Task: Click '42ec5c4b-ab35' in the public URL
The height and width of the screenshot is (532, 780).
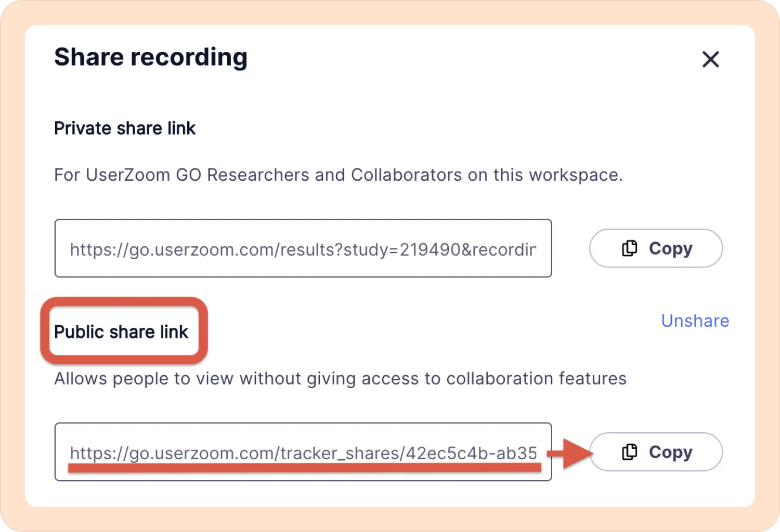Action: coord(471,453)
